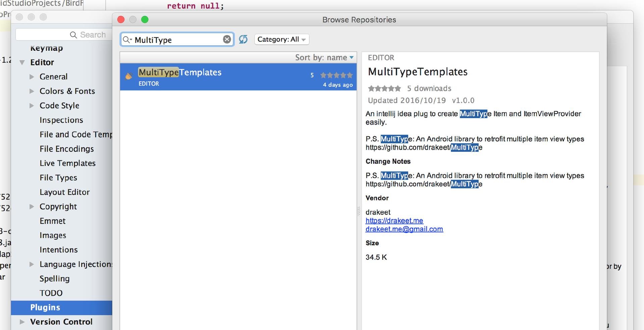The image size is (644, 330).
Task: Expand the Code Style node
Action: (32, 106)
